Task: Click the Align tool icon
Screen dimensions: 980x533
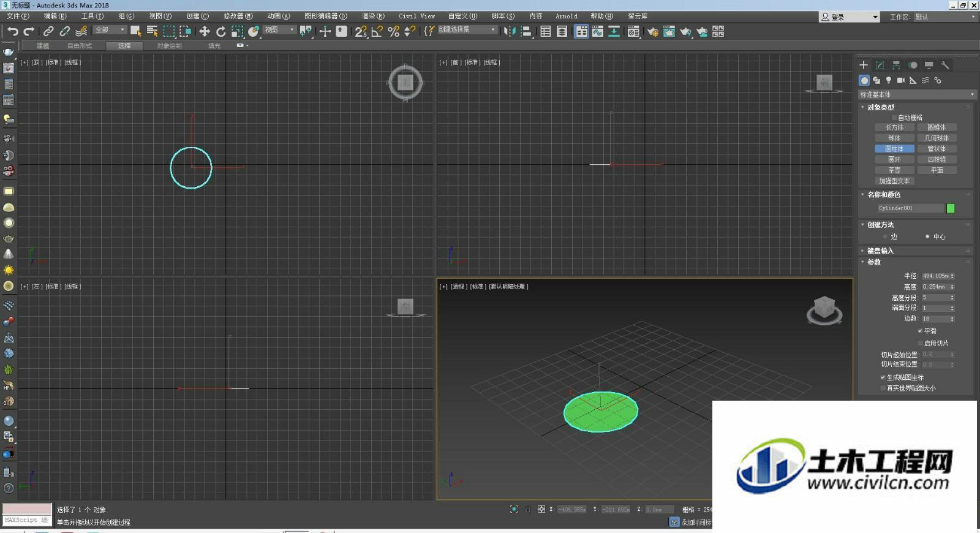Action: [526, 31]
